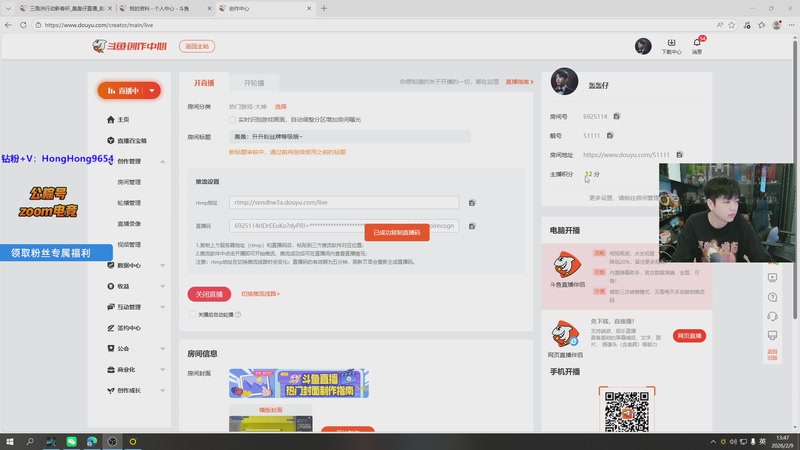Copy the room URL with its copy icon
Viewport: 800px width, 450px height.
point(679,155)
